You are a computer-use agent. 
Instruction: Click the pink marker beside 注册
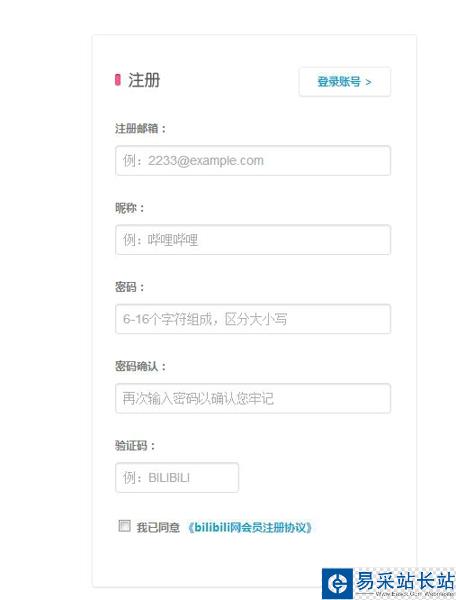click(x=118, y=80)
